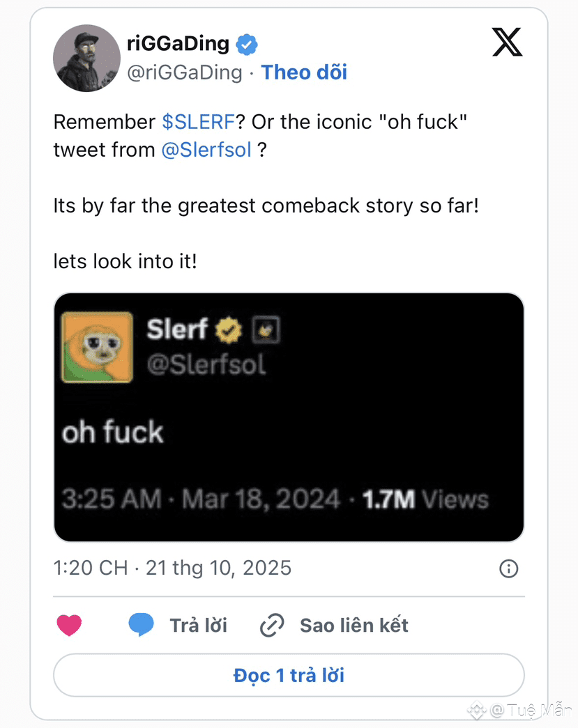Follow the account via Theo dõi
The width and height of the screenshot is (578, 728).
[304, 72]
